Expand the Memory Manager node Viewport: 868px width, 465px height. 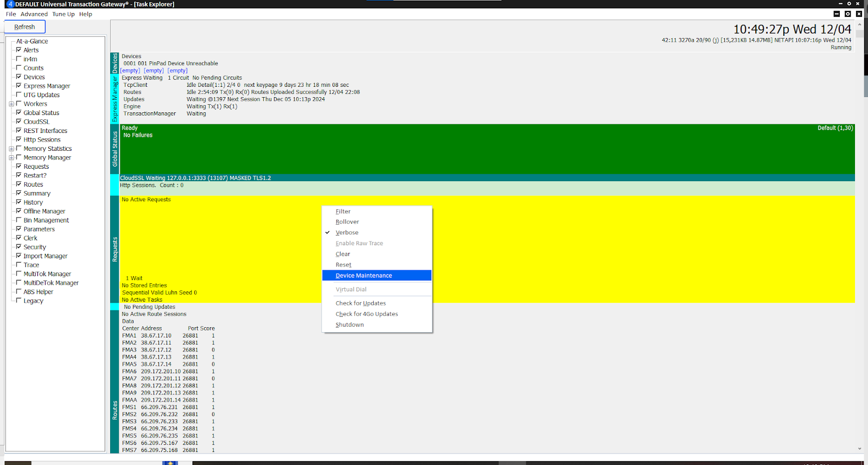click(11, 157)
